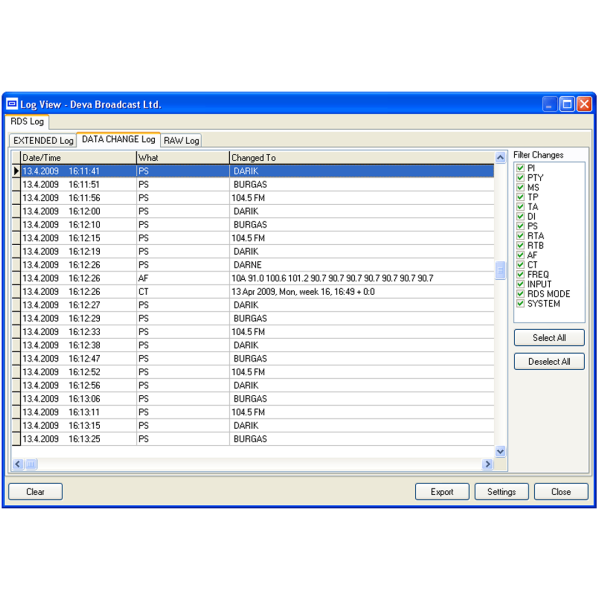Uncheck the CT filter checkbox
This screenshot has height=600, width=600.
[520, 265]
